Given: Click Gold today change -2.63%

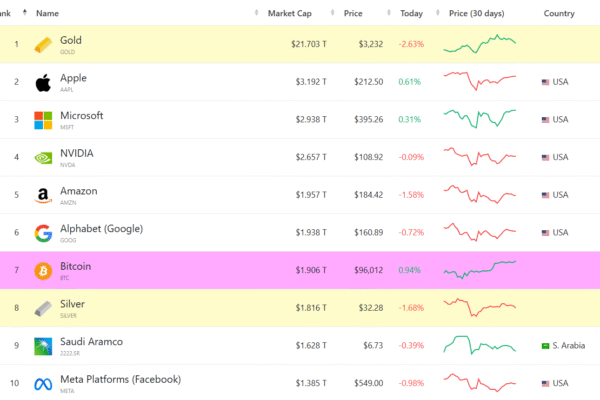Looking at the screenshot, I should 411,44.
